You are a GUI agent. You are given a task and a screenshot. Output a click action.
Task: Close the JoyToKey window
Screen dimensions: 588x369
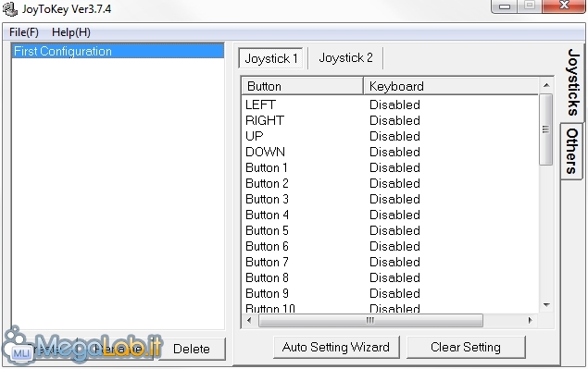click(x=564, y=6)
